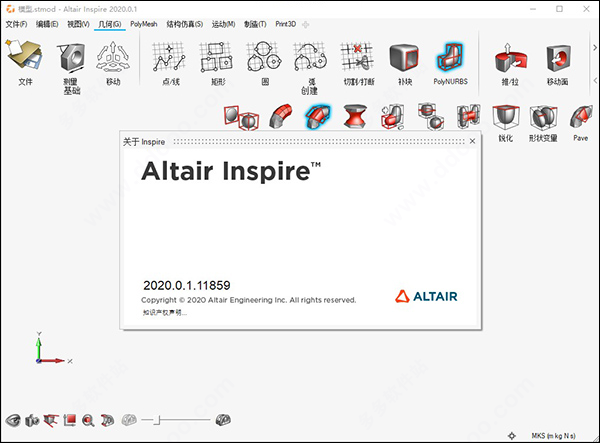Select the 弧 arc sketch tool
The image size is (600, 443).
(x=310, y=57)
